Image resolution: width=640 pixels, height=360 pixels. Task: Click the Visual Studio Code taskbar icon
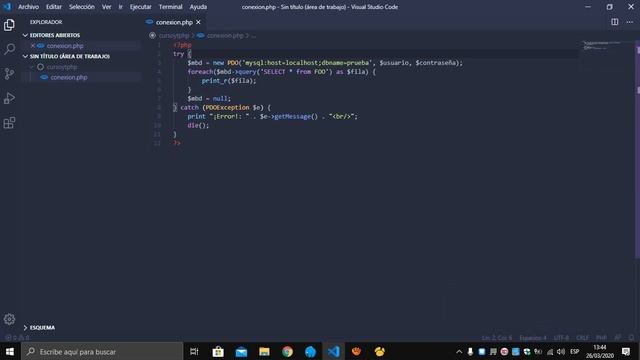tap(333, 351)
